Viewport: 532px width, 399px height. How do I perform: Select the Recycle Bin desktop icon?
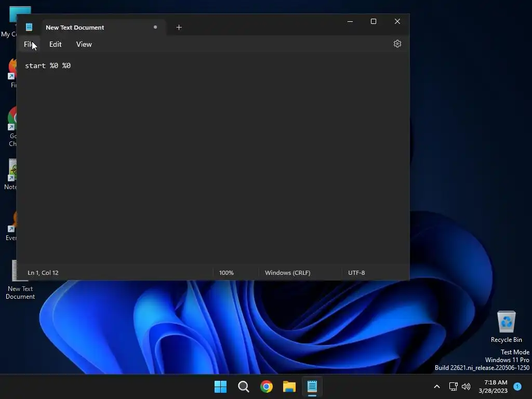tap(507, 327)
